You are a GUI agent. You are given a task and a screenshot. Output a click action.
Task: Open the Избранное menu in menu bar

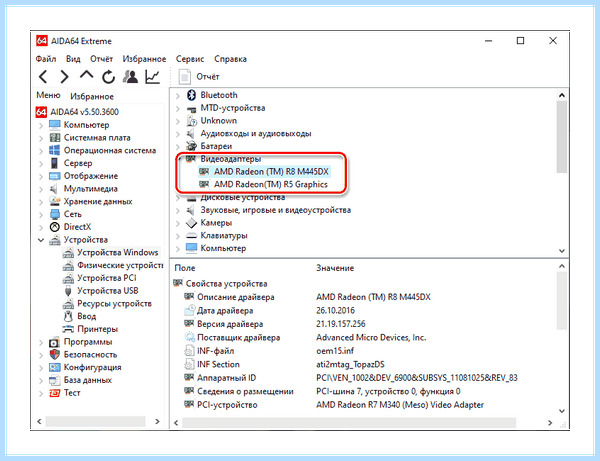[x=144, y=59]
